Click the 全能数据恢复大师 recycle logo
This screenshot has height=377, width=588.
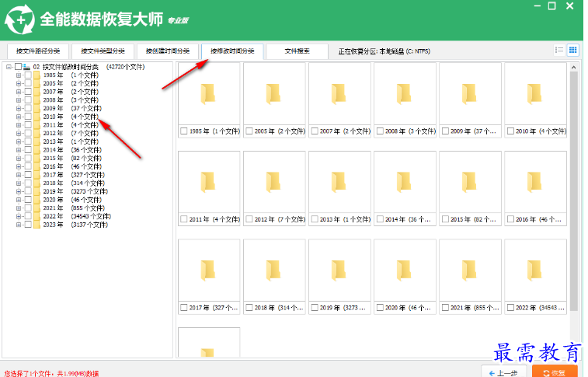(x=19, y=19)
